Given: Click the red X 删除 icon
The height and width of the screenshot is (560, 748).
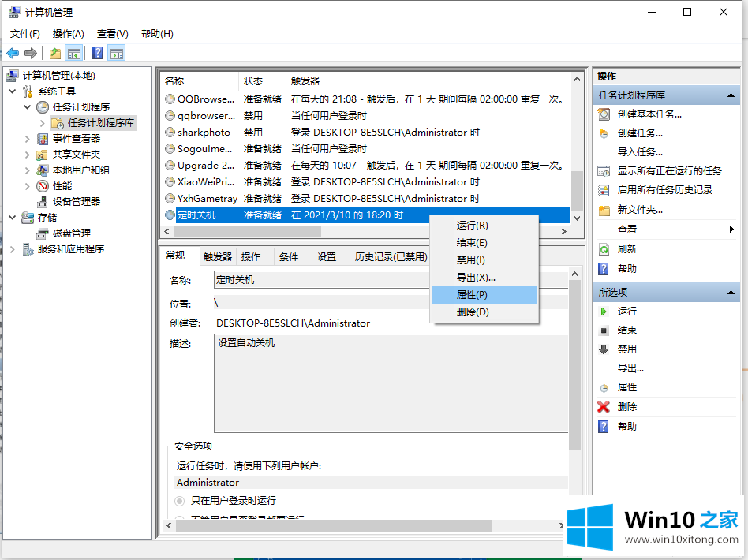Looking at the screenshot, I should point(604,407).
